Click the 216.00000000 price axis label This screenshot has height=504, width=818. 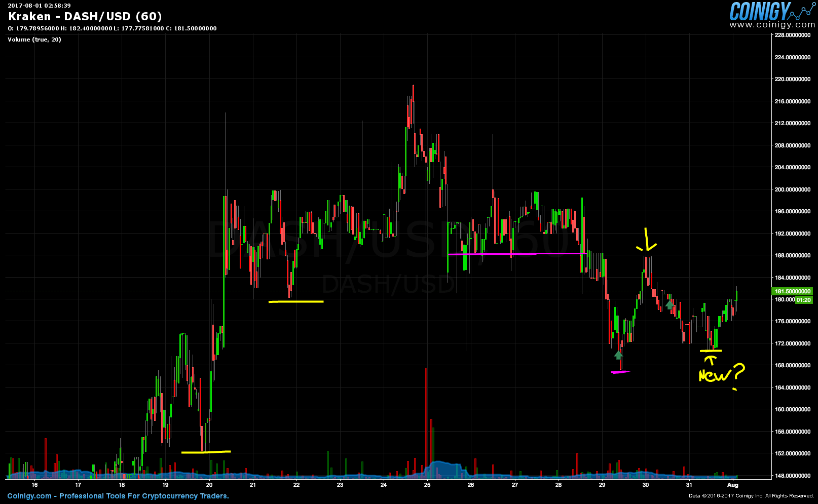pyautogui.click(x=793, y=101)
